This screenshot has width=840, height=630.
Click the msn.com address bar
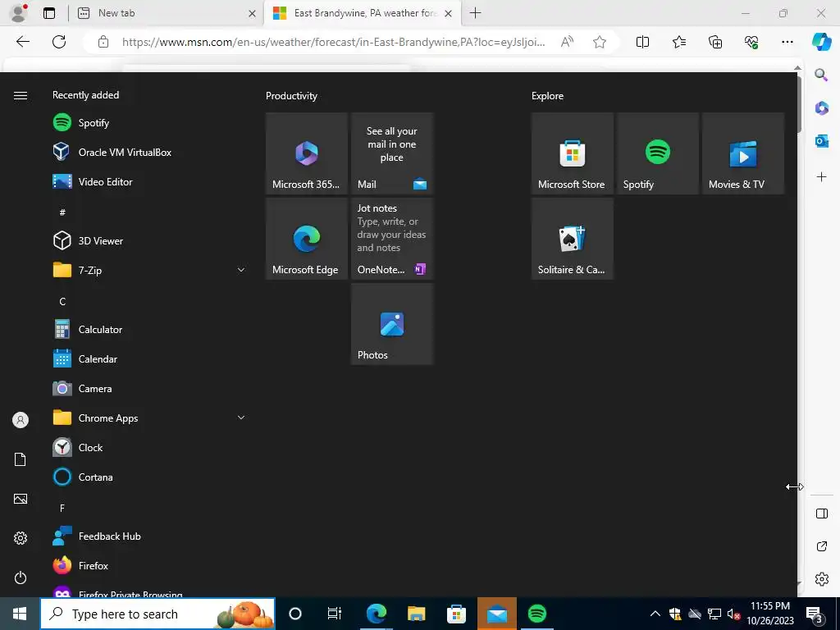[333, 42]
